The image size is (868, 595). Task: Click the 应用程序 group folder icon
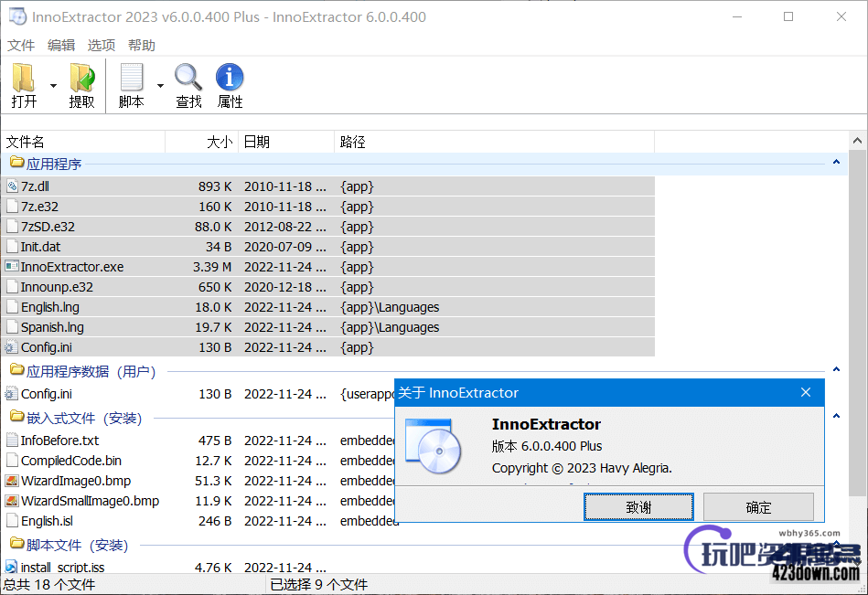[16, 162]
